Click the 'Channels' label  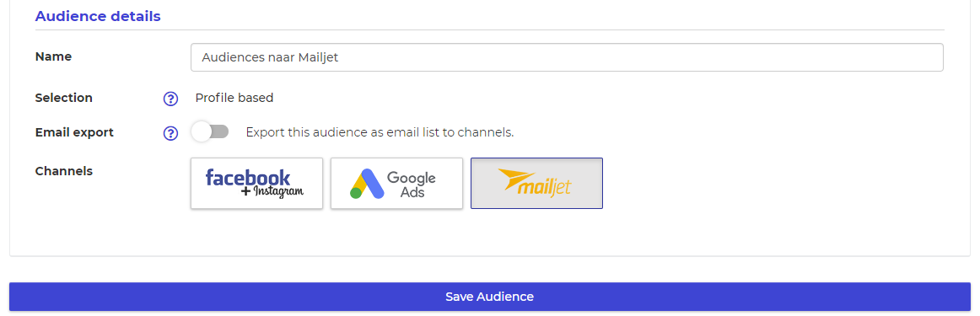[64, 171]
